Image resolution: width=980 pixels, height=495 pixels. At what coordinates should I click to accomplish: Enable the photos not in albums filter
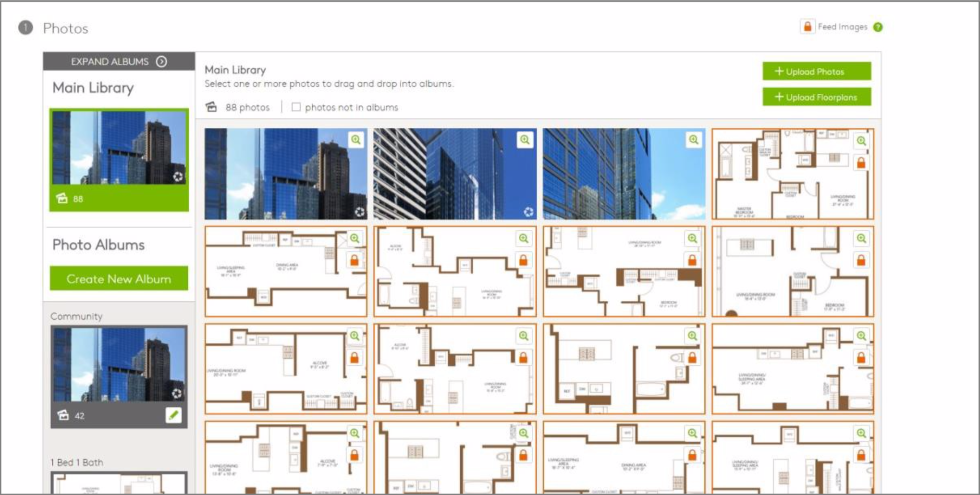tap(296, 107)
